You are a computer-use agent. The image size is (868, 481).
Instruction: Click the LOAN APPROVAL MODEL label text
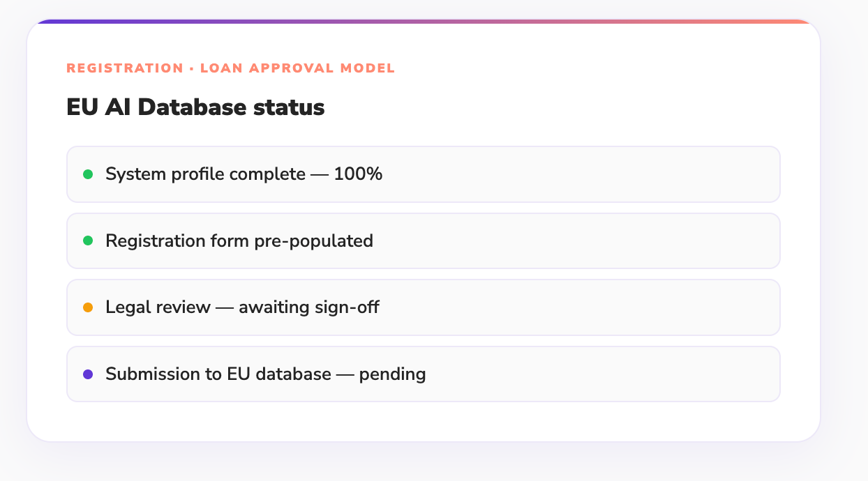coord(297,68)
